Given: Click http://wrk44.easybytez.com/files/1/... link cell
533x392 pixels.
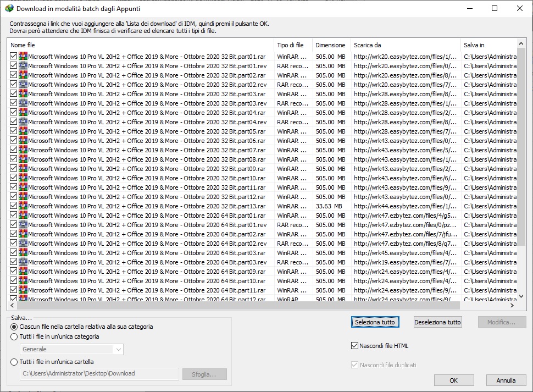Looking at the screenshot, I should (405, 206).
